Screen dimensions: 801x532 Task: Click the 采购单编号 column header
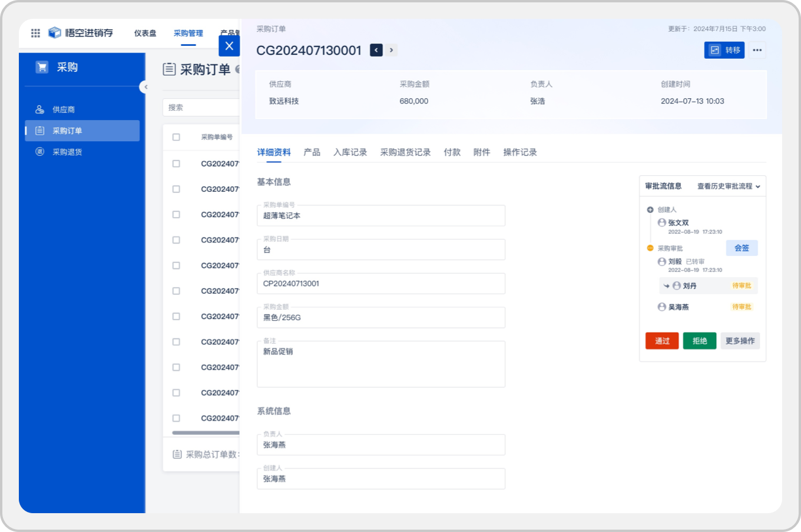217,137
